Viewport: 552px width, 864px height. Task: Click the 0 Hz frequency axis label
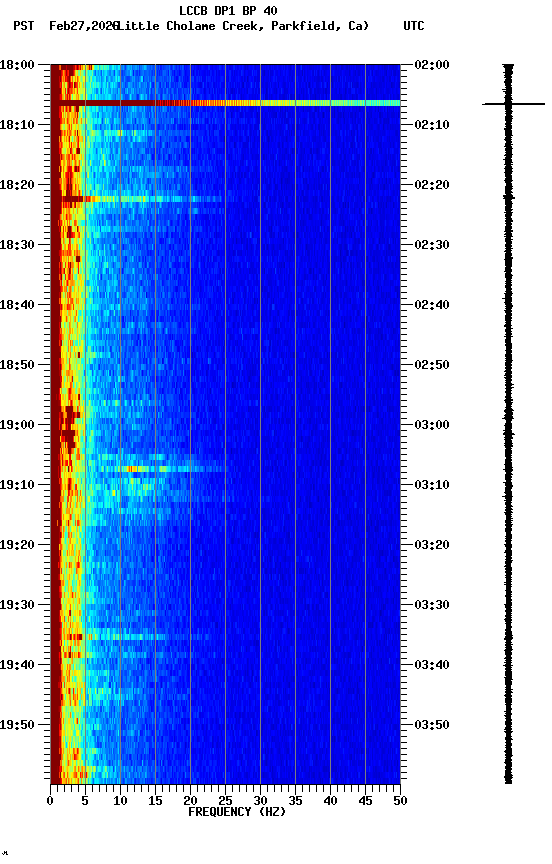50,801
